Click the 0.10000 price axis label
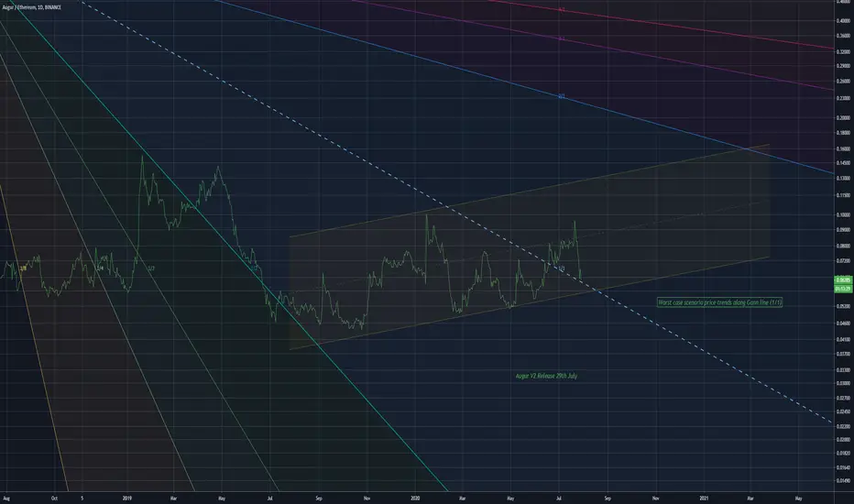 [x=844, y=214]
